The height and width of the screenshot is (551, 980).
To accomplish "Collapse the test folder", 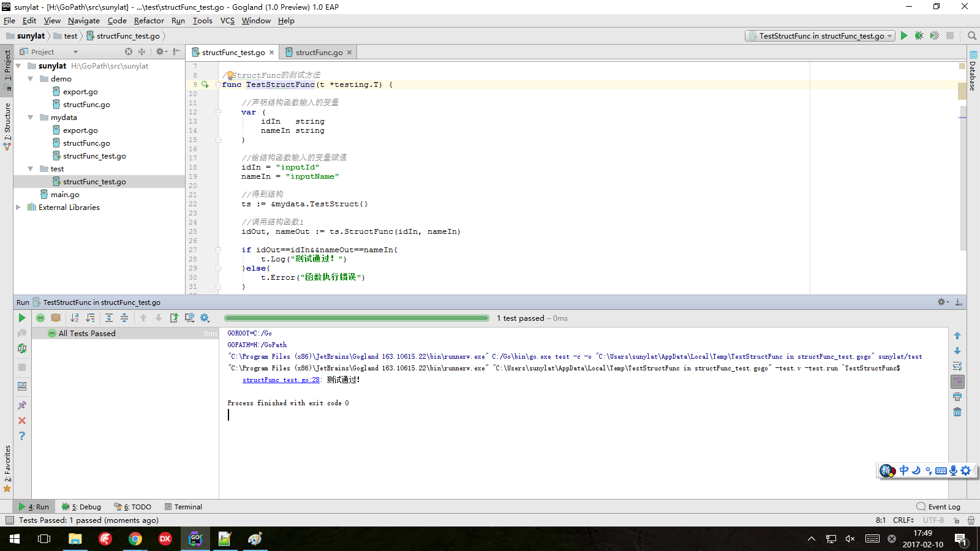I will click(31, 168).
